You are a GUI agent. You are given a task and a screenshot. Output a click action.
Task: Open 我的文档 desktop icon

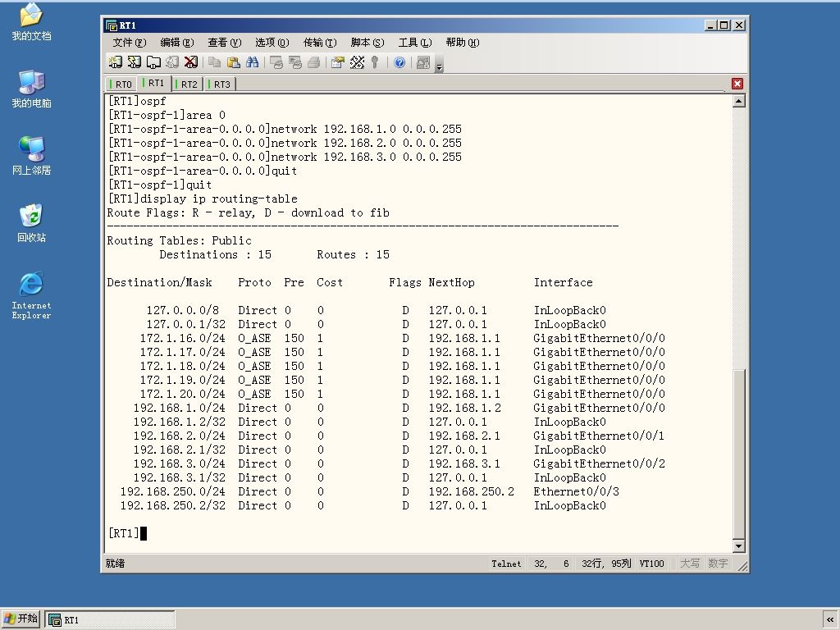point(31,21)
